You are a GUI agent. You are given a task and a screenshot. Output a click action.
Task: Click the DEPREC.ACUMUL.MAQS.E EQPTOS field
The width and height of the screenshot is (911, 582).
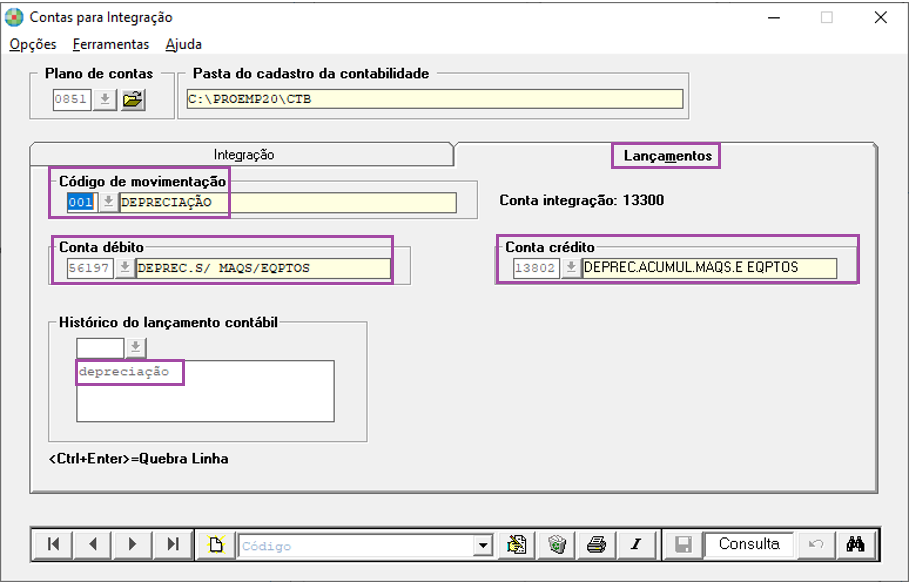point(709,268)
